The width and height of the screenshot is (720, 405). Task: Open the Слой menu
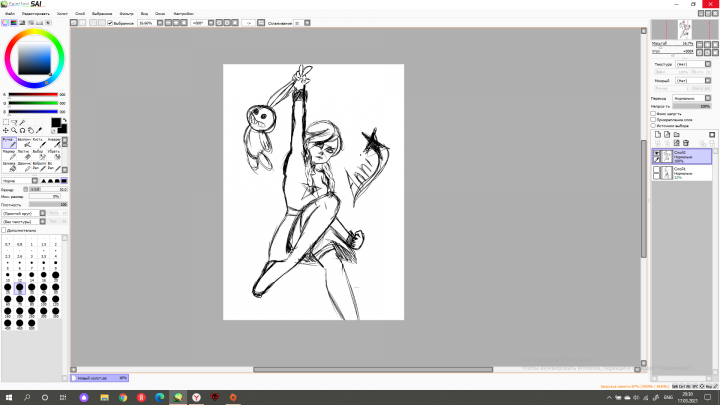pos(80,14)
